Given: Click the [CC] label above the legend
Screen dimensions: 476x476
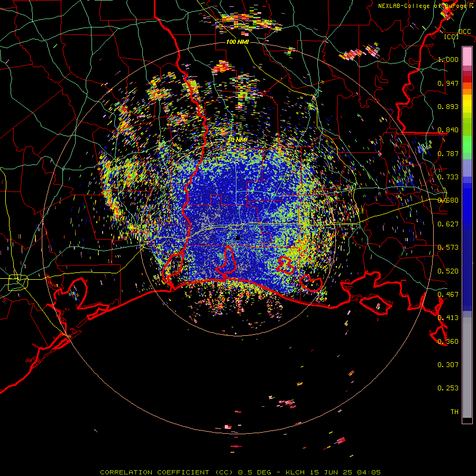Looking at the screenshot, I should click(x=451, y=36).
